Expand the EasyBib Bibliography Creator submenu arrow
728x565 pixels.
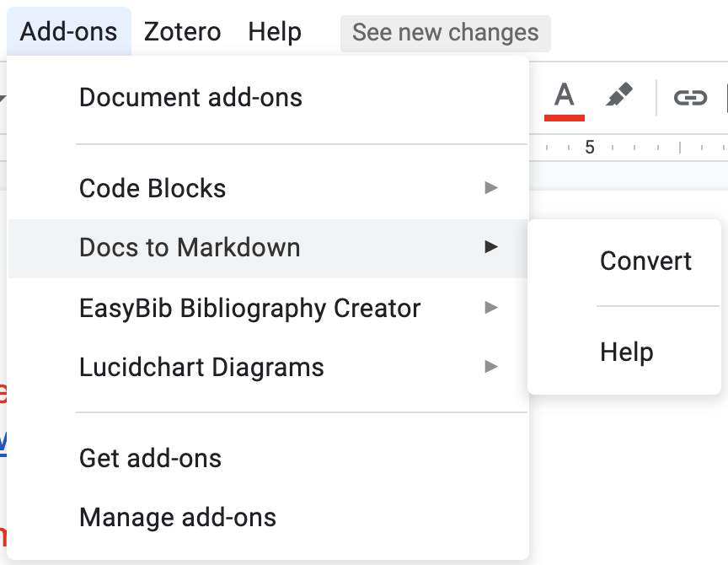tap(491, 307)
